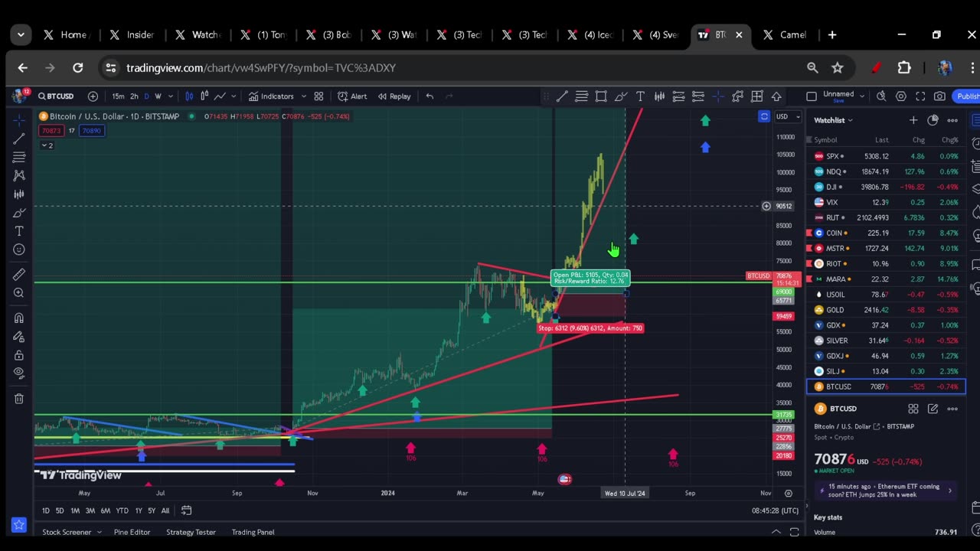Select the crosshair cursor tool in left sidebar
Viewport: 980px width, 551px height.
tap(19, 119)
